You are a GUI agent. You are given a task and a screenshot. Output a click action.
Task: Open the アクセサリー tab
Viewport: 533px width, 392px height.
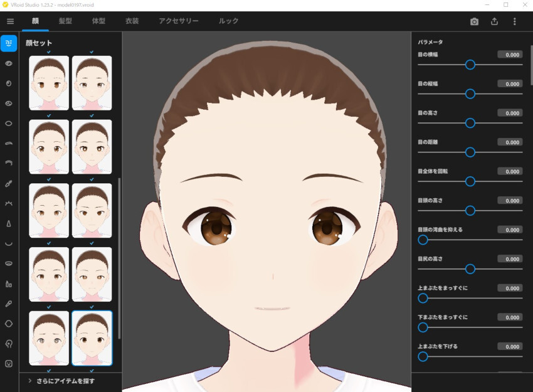pyautogui.click(x=179, y=21)
